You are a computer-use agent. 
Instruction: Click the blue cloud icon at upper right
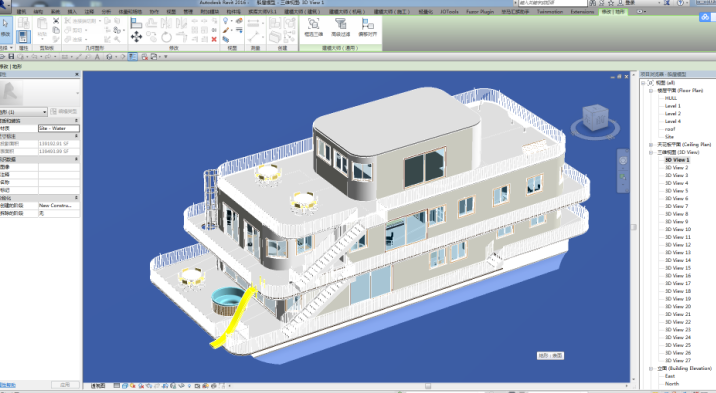coord(705,17)
